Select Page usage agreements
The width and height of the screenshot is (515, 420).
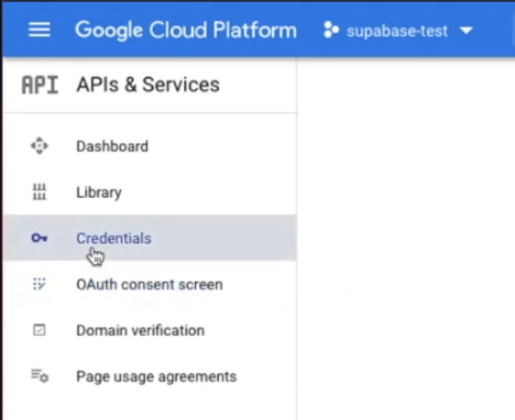(156, 376)
